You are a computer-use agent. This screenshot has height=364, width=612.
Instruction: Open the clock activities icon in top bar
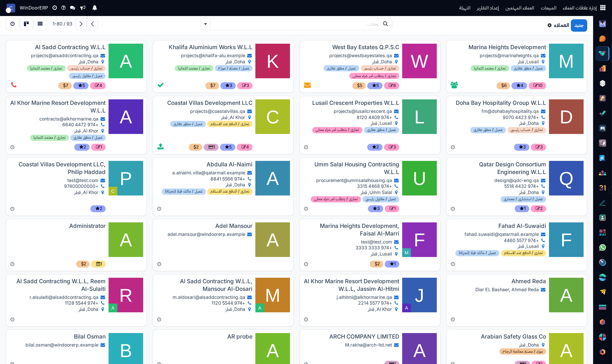[55, 8]
